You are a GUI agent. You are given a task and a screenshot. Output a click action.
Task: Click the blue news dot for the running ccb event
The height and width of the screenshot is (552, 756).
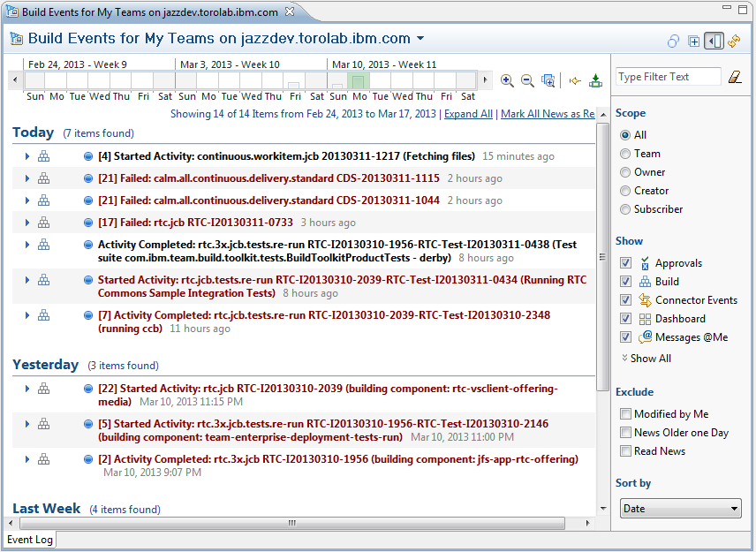(88, 316)
